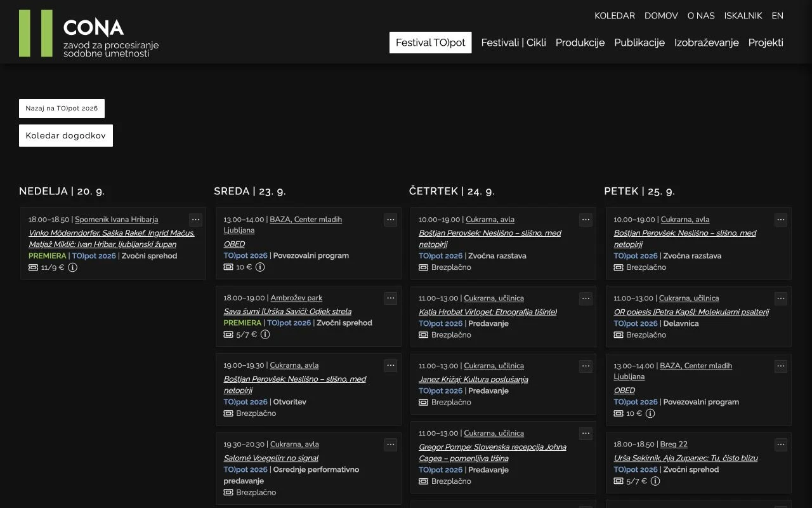Open more options for Janez Križaj lecture
Screen dimensions: 812x508
click(586, 366)
